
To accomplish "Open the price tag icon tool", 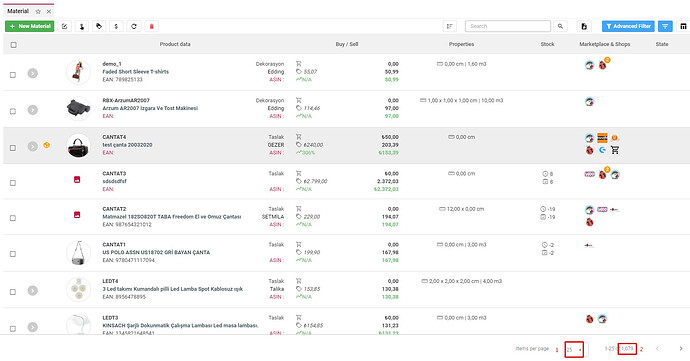I will tap(99, 26).
